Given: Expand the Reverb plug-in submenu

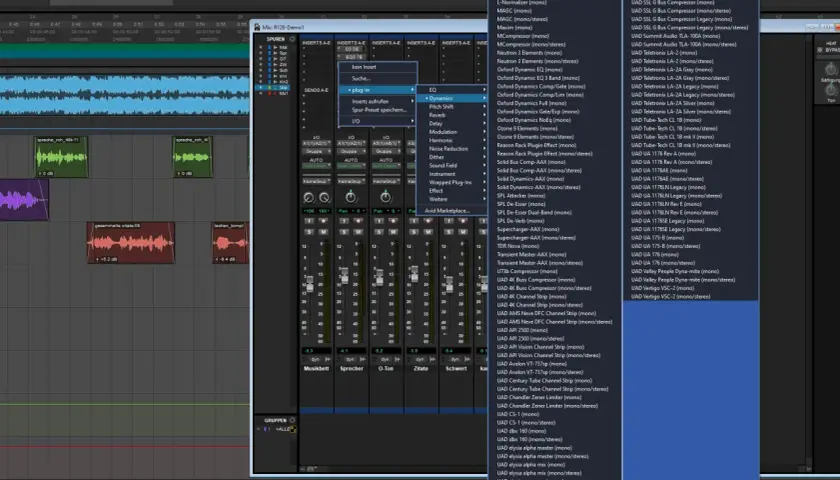Looking at the screenshot, I should click(451, 115).
